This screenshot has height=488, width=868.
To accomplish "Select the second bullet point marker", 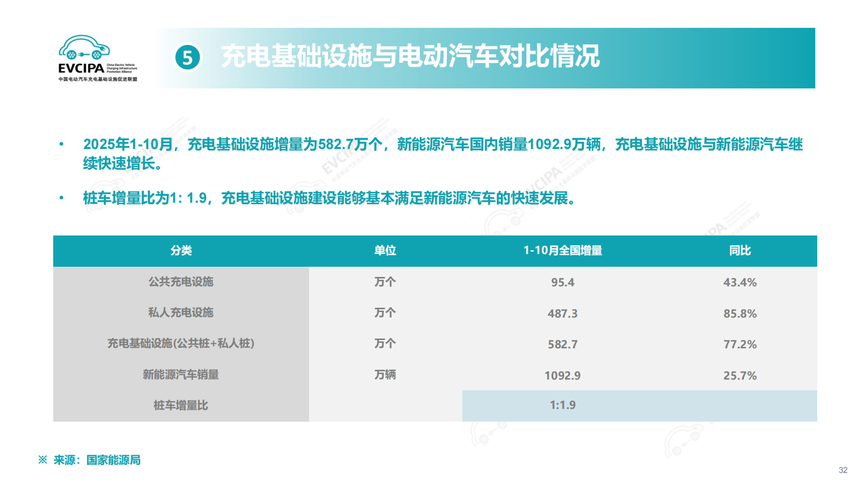I will click(x=62, y=196).
